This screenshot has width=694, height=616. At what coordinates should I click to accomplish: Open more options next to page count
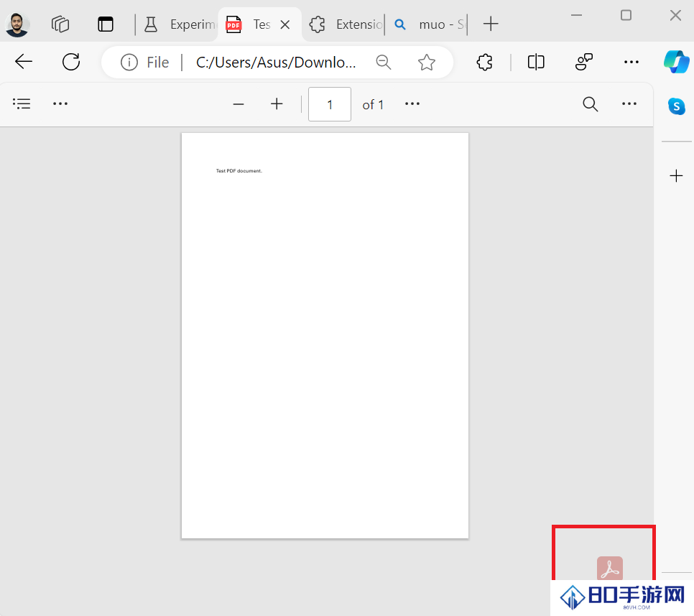412,104
